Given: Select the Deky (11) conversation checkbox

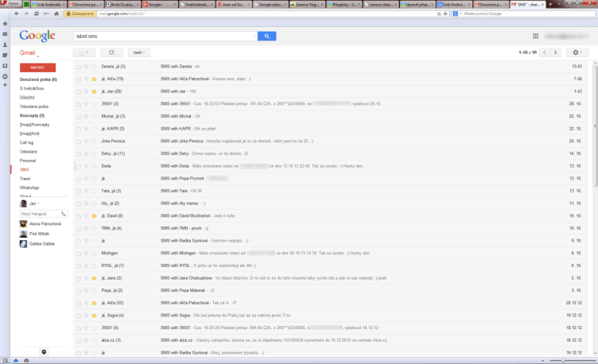Looking at the screenshot, I should [79, 154].
